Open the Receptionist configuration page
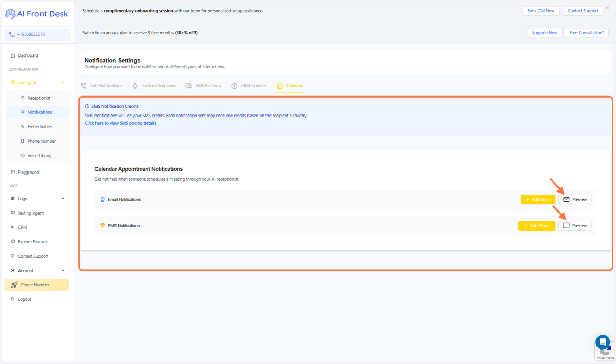Screen dimensions: 616x364 38,98
